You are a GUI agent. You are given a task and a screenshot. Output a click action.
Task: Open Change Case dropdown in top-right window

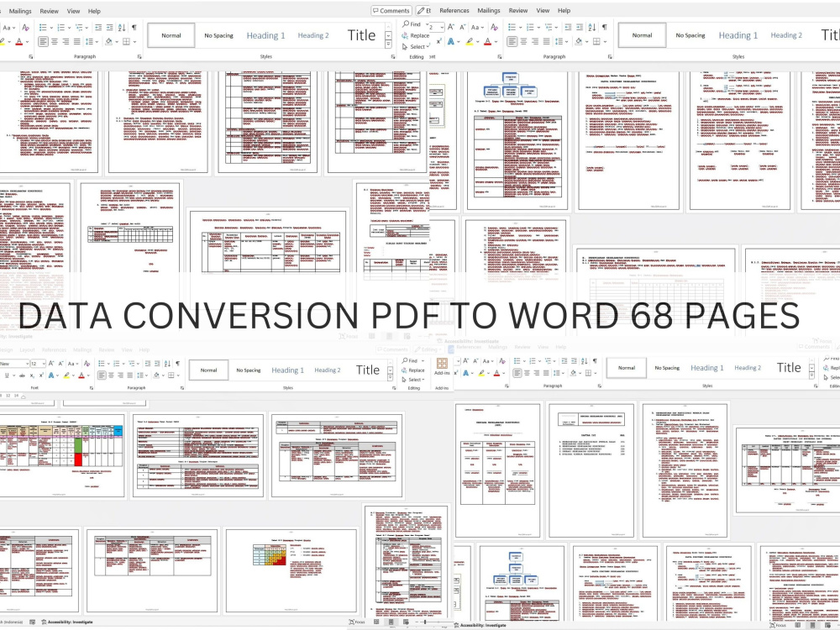click(x=475, y=28)
